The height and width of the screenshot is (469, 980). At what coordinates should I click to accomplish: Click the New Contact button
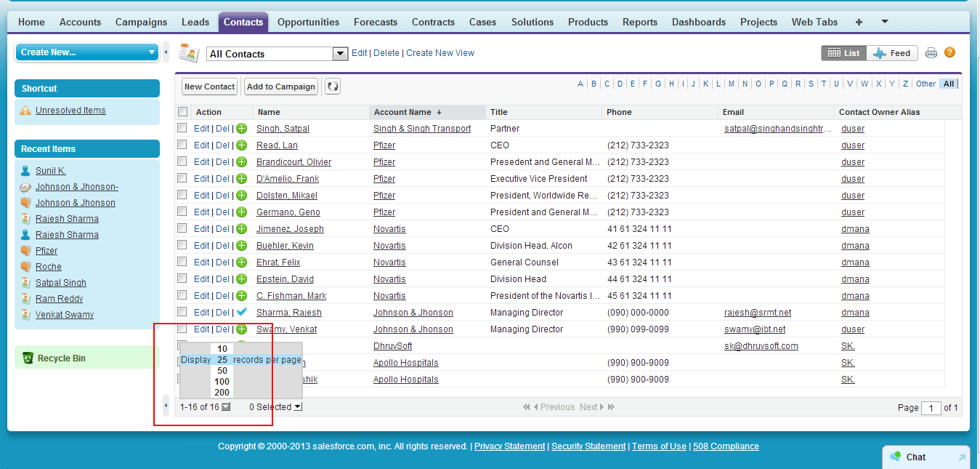209,87
